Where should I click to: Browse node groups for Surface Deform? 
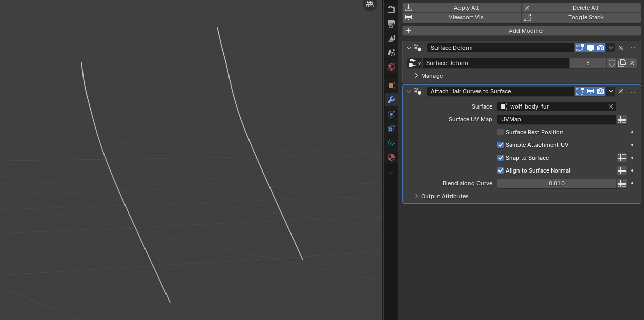tap(414, 63)
